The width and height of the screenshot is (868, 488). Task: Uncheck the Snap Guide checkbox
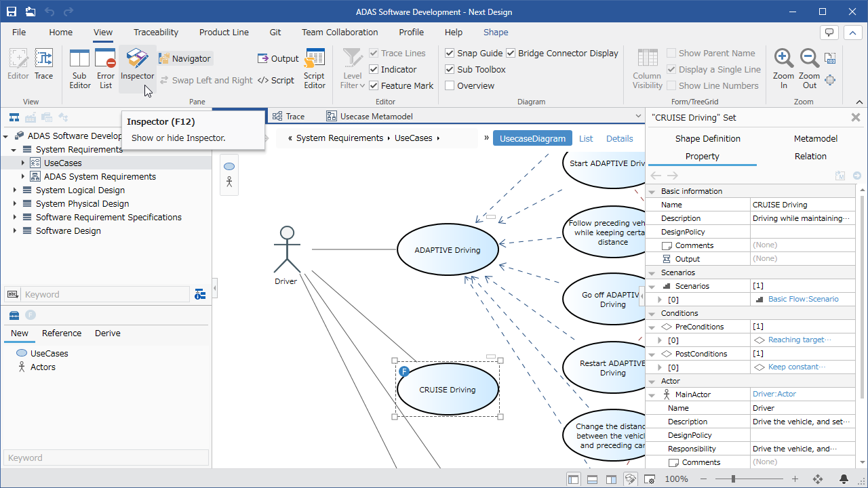450,53
